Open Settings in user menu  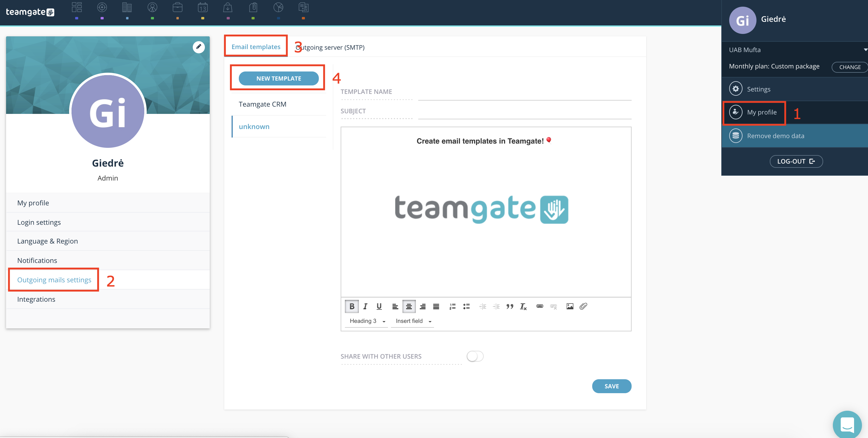click(795, 89)
